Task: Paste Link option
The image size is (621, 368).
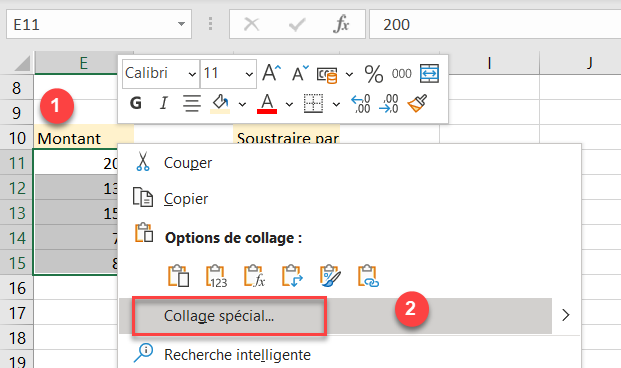Action: point(368,276)
